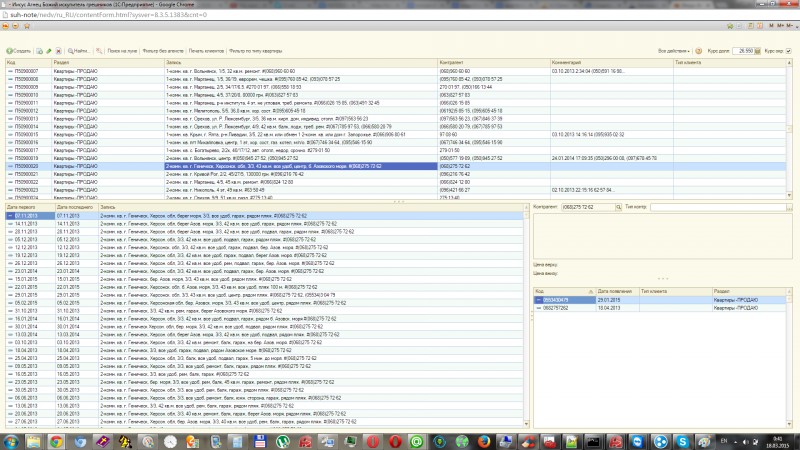Click the round help question icon

698,51
